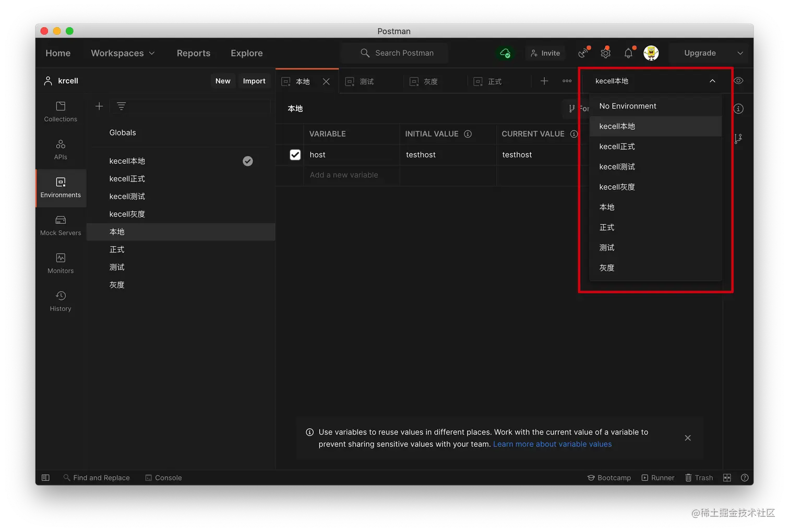
Task: Select 本地 in environment dropdown
Action: click(655, 207)
